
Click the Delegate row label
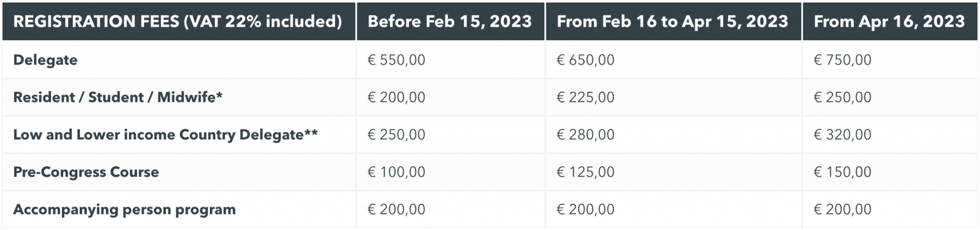[45, 60]
